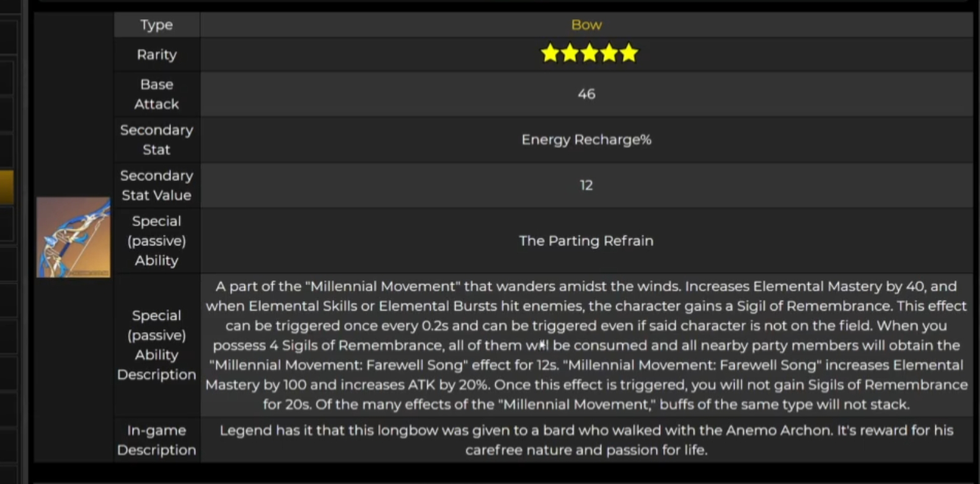Click the yellow highlighted sidebar item

click(6, 187)
